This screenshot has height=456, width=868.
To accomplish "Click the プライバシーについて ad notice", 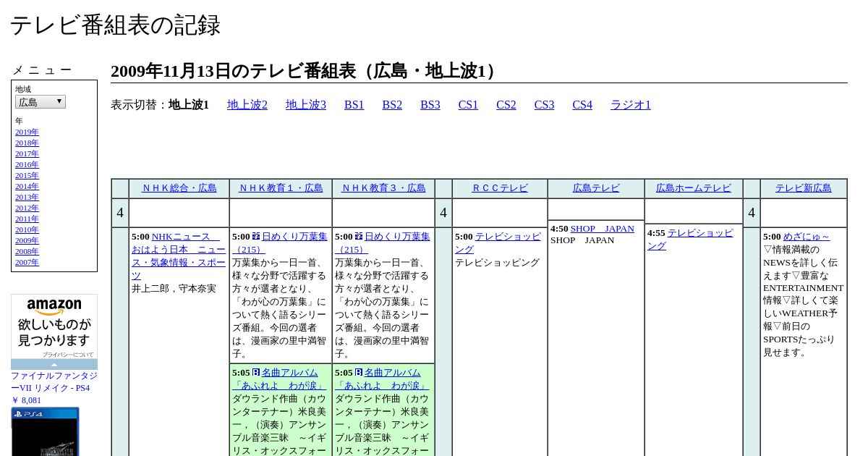I will 67,355.
